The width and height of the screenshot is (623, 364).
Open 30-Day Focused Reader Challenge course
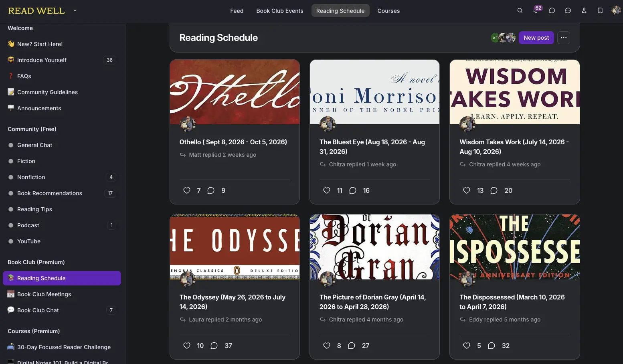click(x=62, y=347)
